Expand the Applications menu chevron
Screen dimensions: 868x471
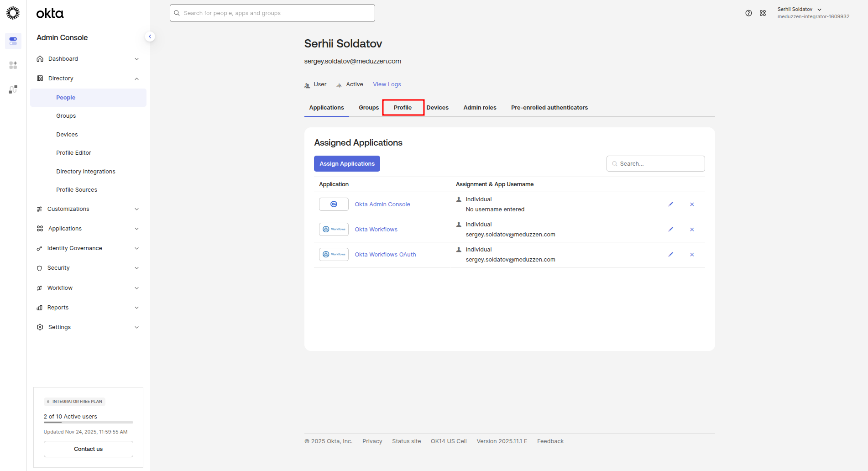136,229
